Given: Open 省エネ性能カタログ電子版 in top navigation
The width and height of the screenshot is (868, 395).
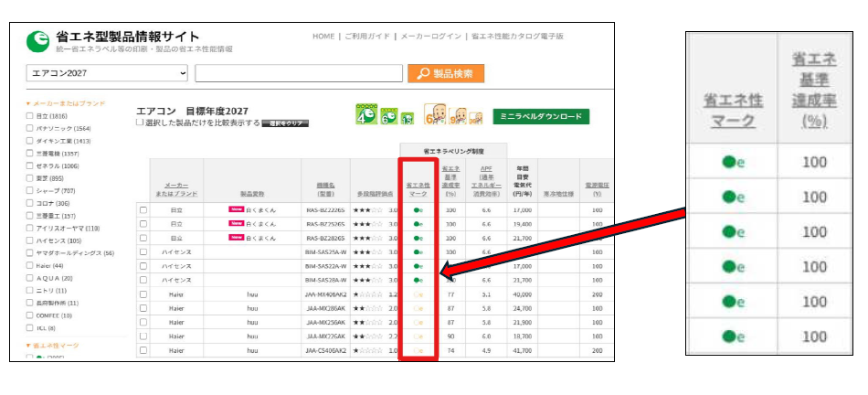Looking at the screenshot, I should (x=517, y=37).
